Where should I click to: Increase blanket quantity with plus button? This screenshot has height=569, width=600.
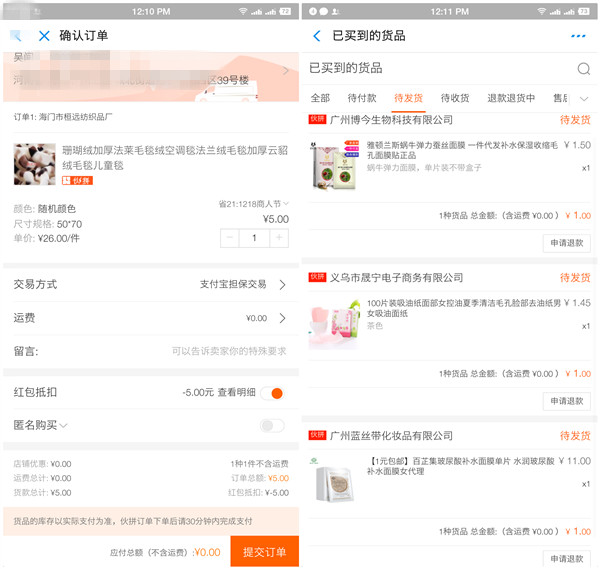pyautogui.click(x=279, y=238)
